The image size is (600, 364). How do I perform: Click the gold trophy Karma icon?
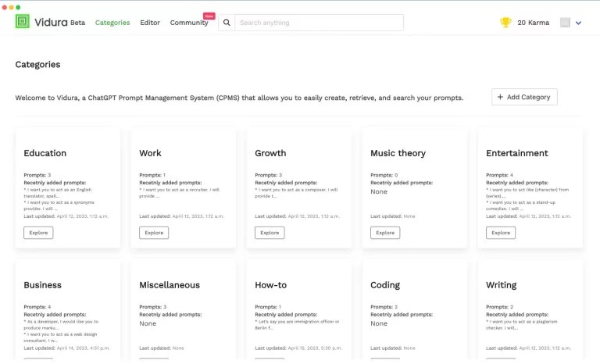point(505,23)
